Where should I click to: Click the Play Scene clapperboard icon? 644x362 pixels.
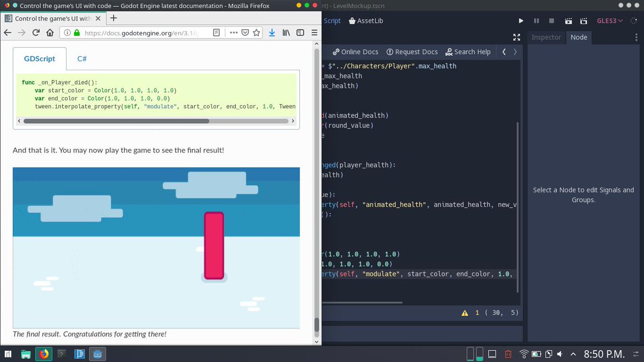[568, 21]
